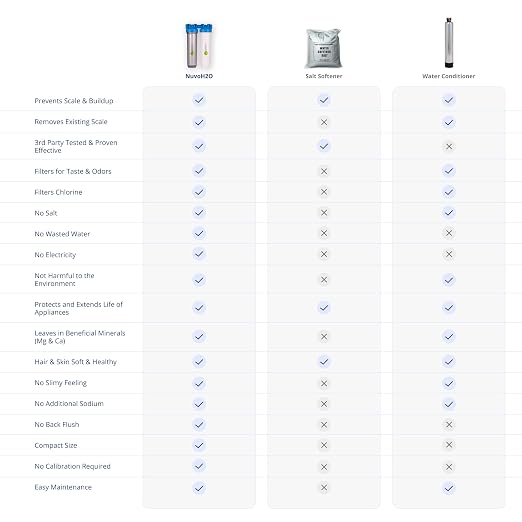Click the NuvoH2O column heading text
This screenshot has width=522, height=522.
pyautogui.click(x=199, y=76)
